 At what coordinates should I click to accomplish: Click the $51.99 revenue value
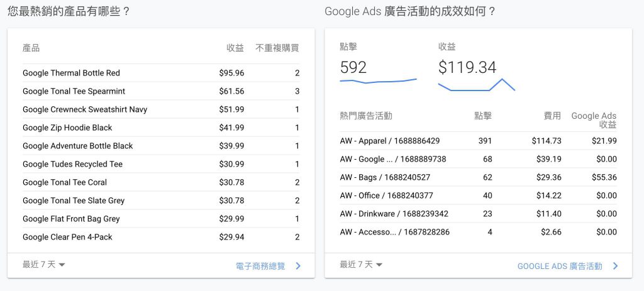pyautogui.click(x=231, y=109)
